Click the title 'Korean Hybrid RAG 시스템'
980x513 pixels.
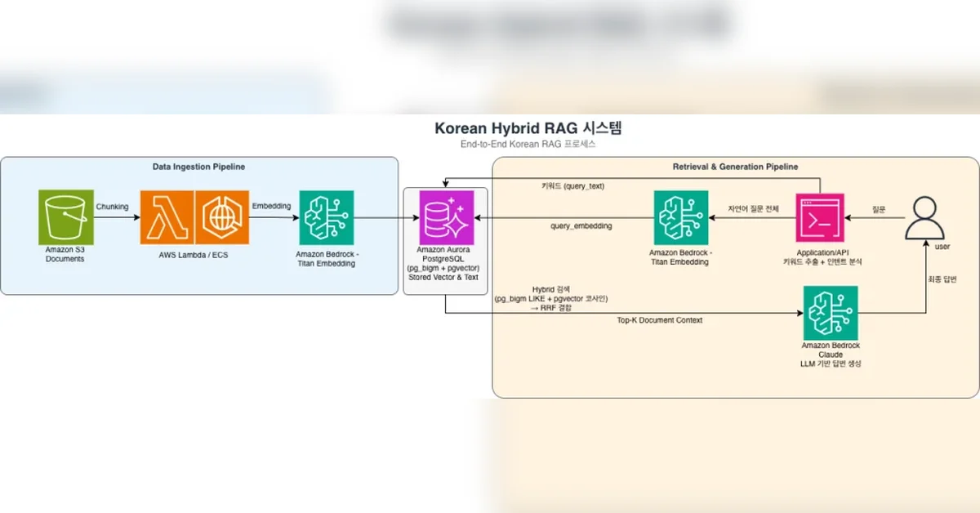tap(528, 128)
